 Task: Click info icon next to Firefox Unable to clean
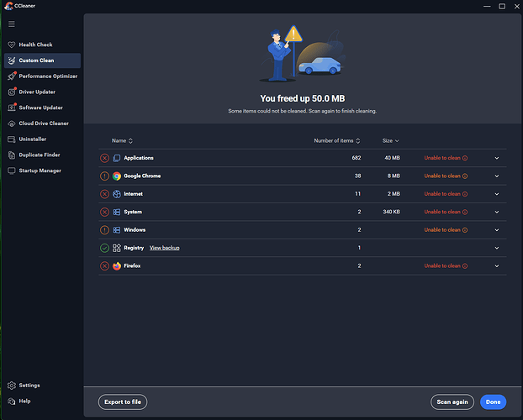(x=465, y=266)
